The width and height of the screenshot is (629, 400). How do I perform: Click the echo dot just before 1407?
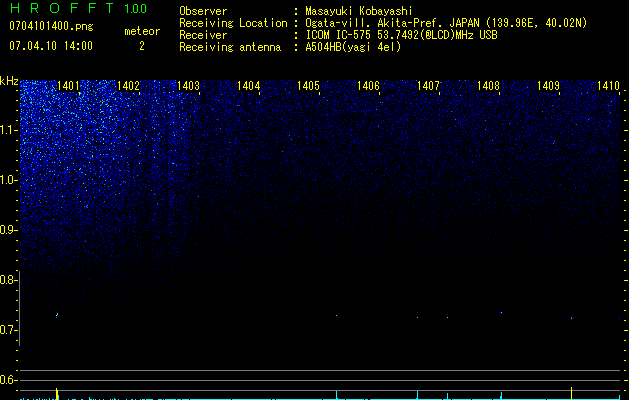point(417,317)
